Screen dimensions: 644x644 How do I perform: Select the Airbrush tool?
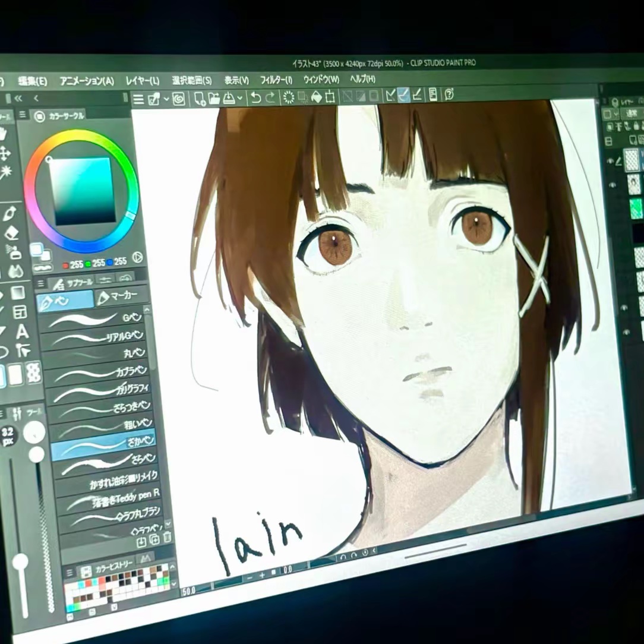[x=14, y=252]
